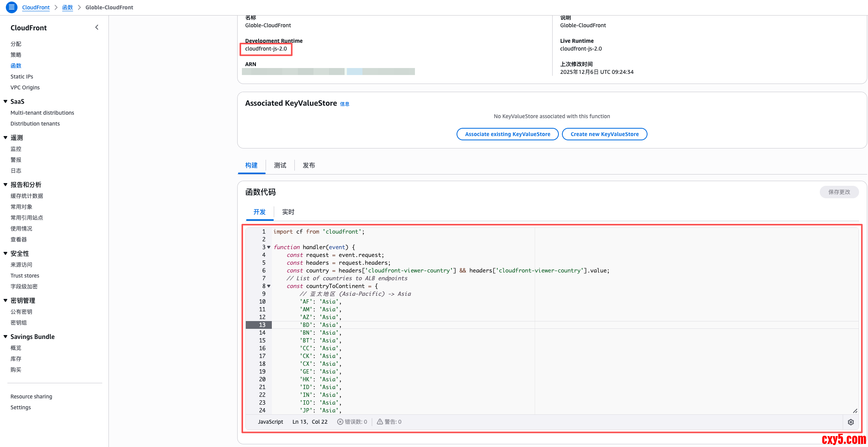The height and width of the screenshot is (447, 868).
Task: Open the 信息 link beside Associated KeyValueStore
Action: pos(345,104)
